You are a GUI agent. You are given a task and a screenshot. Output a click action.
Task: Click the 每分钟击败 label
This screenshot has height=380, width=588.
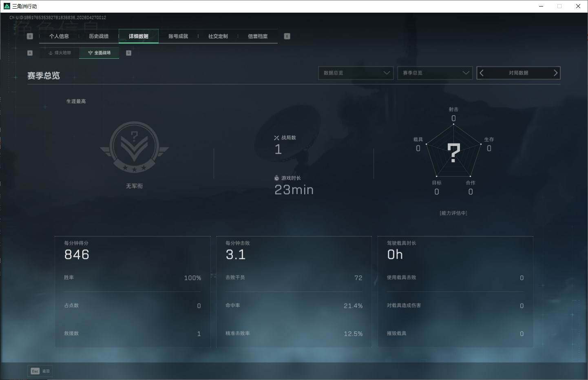pos(238,243)
